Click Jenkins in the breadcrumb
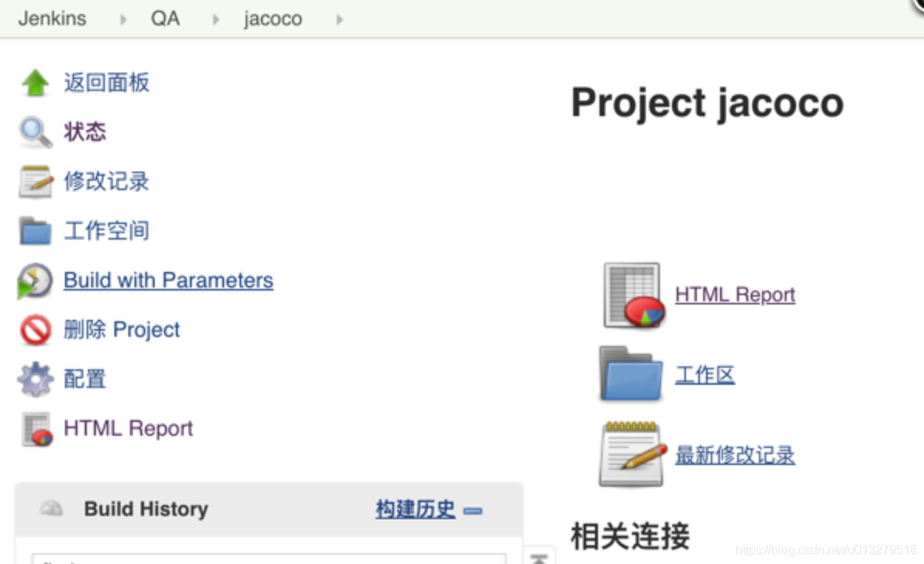The height and width of the screenshot is (564, 924). click(x=53, y=19)
